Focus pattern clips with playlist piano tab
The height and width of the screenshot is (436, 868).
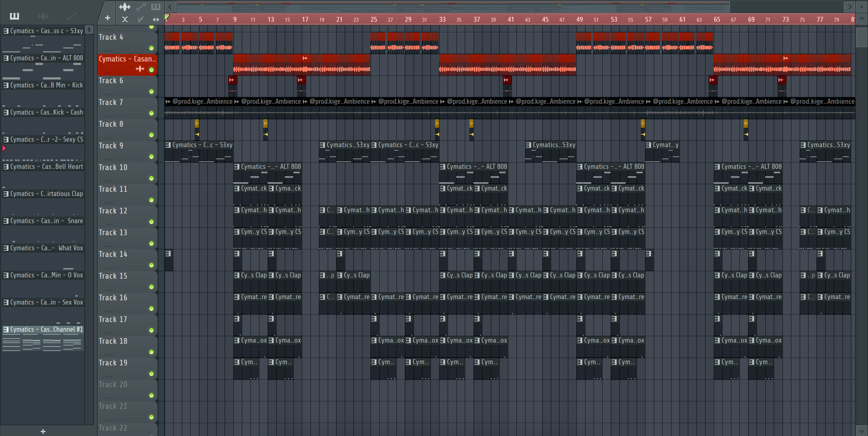tap(156, 7)
